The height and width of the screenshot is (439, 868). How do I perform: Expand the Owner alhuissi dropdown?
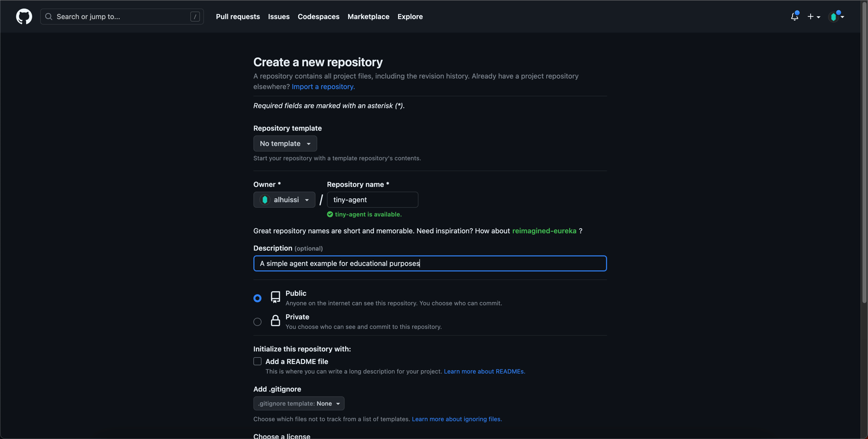[284, 200]
